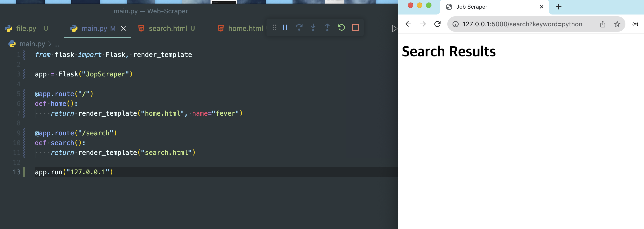Go back in the browser
This screenshot has height=229, width=644.
[408, 24]
